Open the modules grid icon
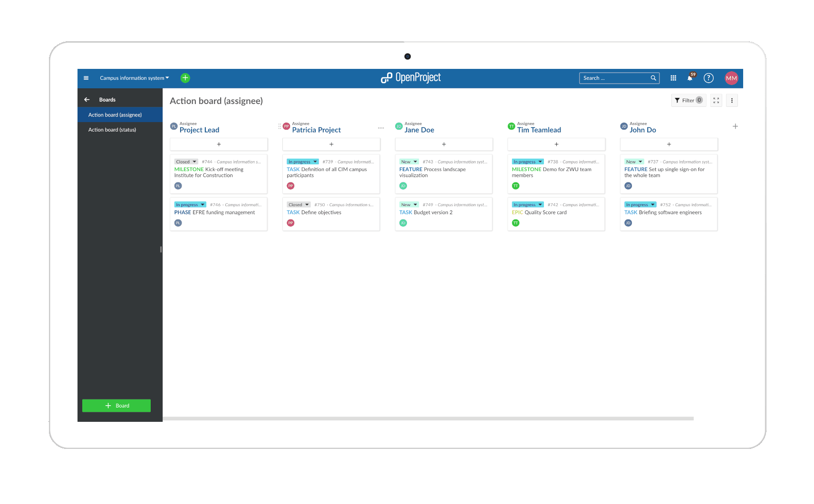The image size is (814, 504). tap(673, 78)
